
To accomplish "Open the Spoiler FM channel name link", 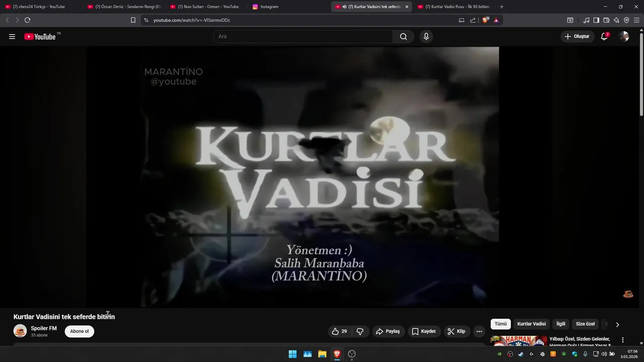I will [x=44, y=328].
